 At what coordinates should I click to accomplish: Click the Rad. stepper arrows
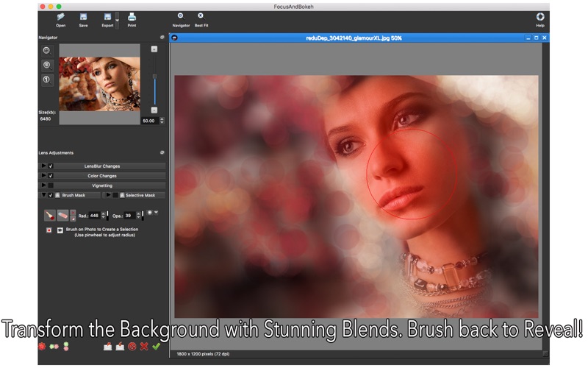click(x=103, y=216)
